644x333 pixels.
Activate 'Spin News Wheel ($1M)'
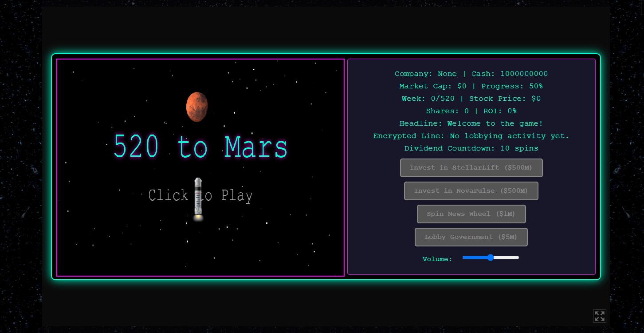tap(471, 214)
